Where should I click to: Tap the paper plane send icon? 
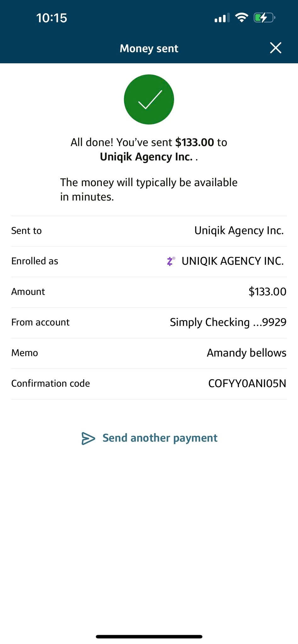(88, 438)
